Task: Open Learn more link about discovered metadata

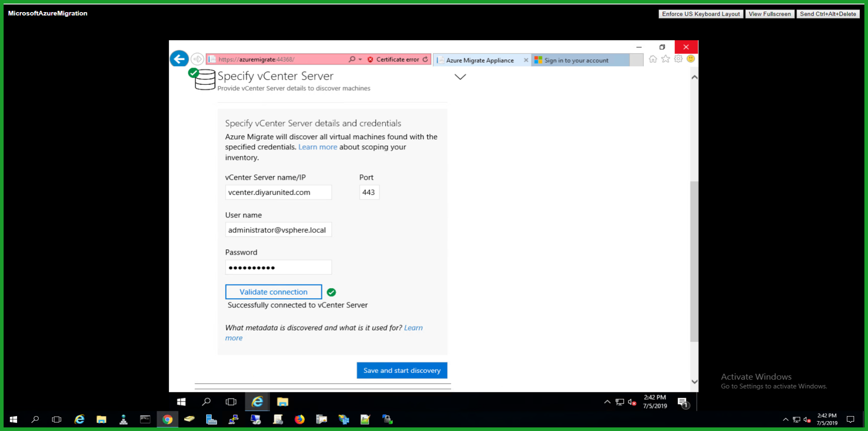Action: click(x=413, y=328)
